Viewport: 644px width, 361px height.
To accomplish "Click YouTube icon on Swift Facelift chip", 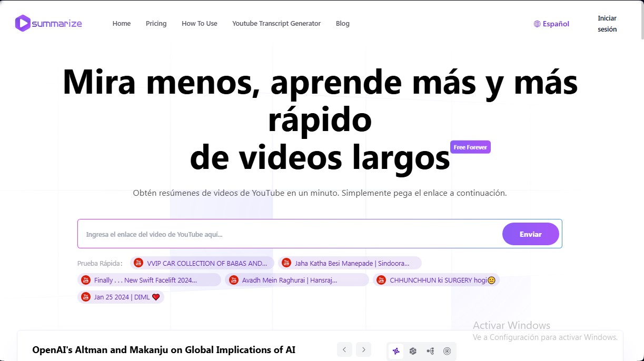I will [x=86, y=280].
